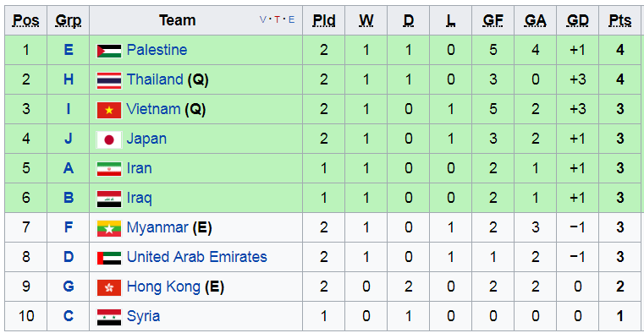Click the Iran flag icon
The height and width of the screenshot is (333, 644).
[109, 168]
